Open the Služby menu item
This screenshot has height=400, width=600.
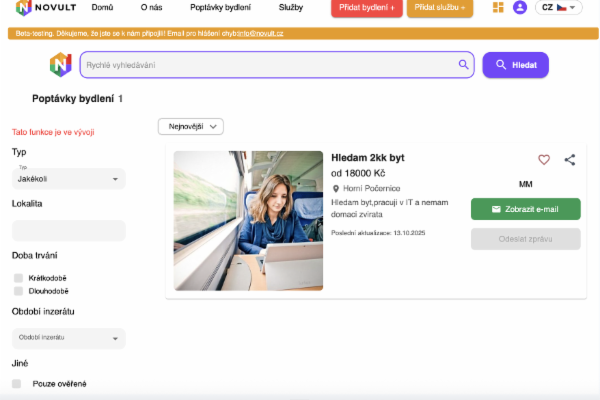click(x=291, y=8)
